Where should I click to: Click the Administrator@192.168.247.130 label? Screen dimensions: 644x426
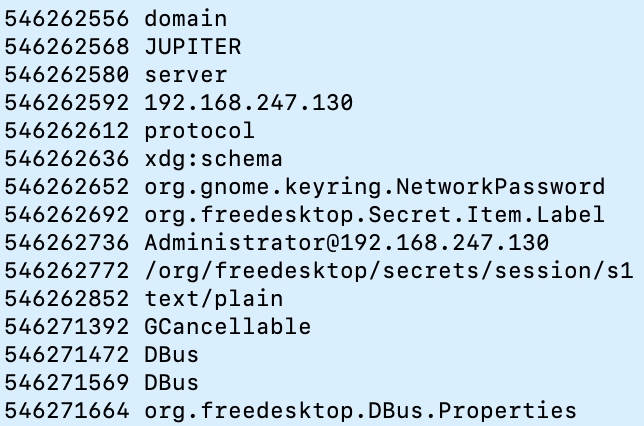(346, 242)
